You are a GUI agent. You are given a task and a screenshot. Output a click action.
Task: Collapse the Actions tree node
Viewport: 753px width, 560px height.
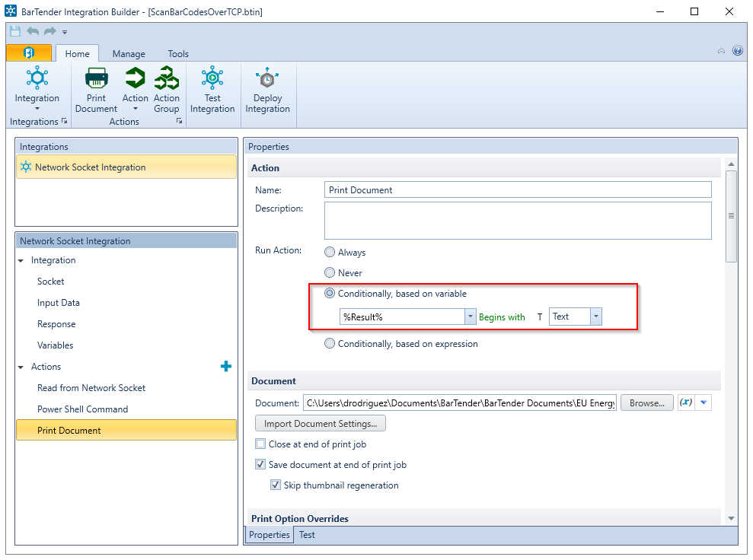[x=21, y=367]
